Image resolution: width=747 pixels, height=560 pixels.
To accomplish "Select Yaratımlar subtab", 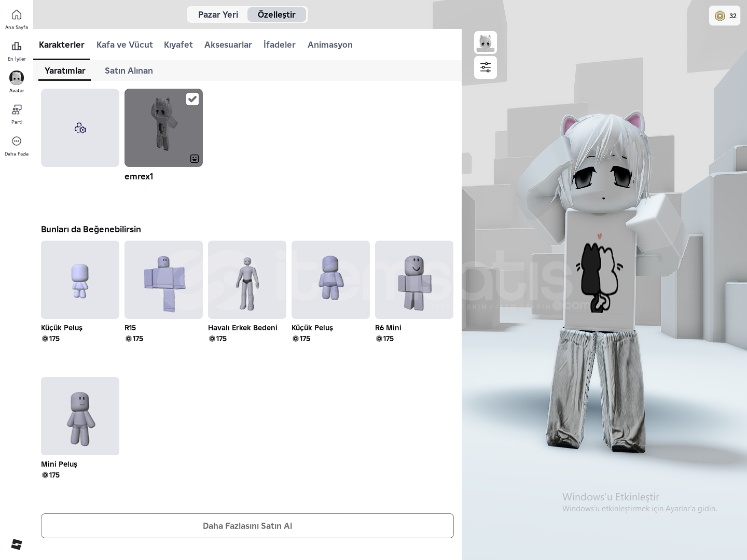I will 65,71.
